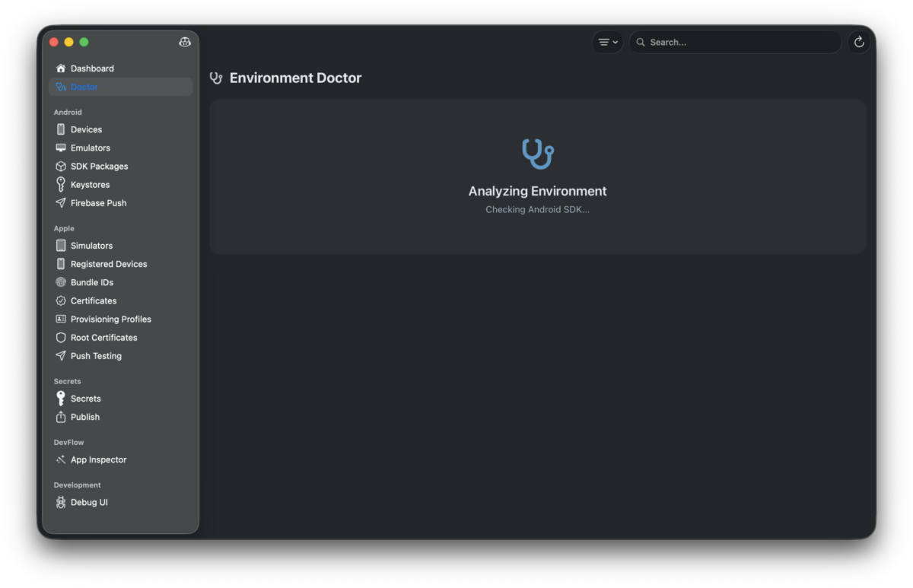Click the Doctor stethoscope sidebar icon
The width and height of the screenshot is (913, 588).
click(x=61, y=87)
